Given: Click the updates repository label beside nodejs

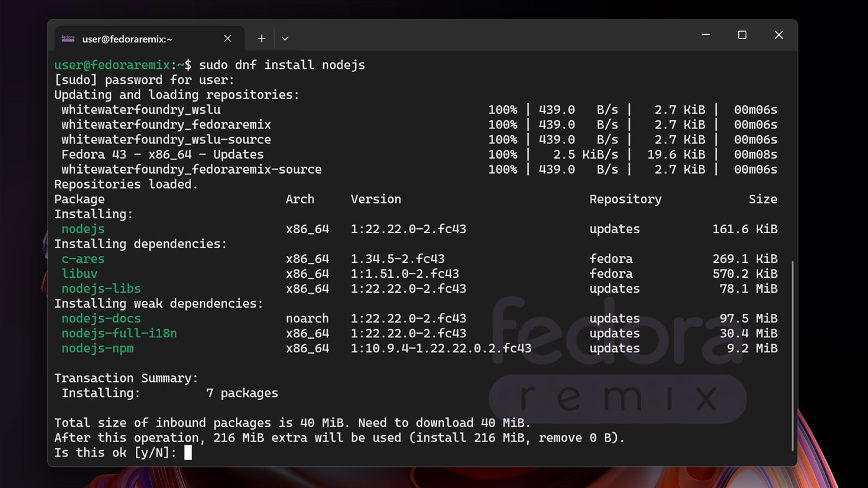Looking at the screenshot, I should click(x=614, y=229).
